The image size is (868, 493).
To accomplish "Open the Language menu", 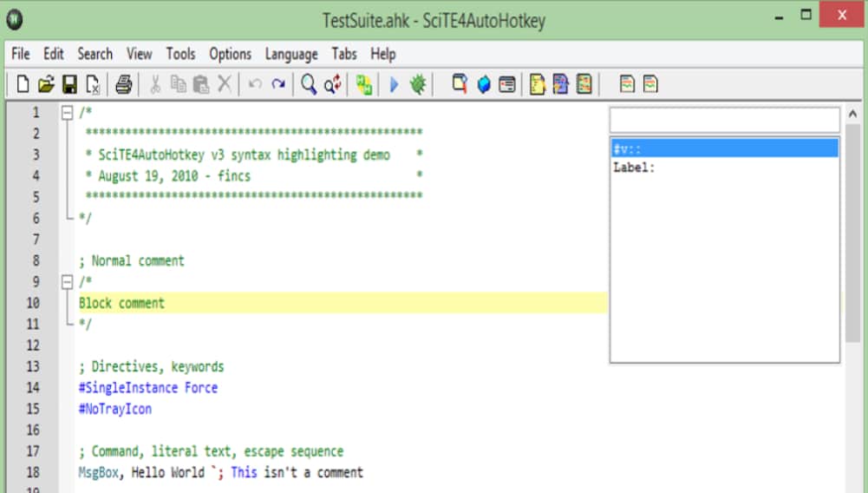I will click(x=291, y=55).
